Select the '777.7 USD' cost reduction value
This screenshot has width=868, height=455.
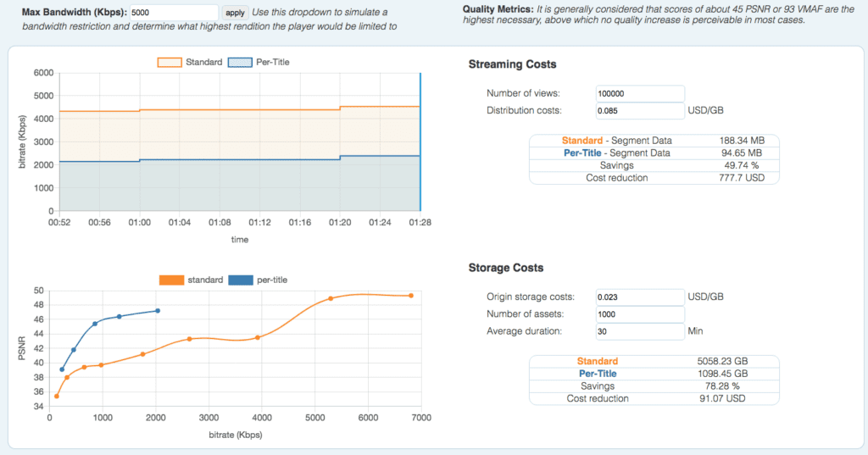[741, 178]
